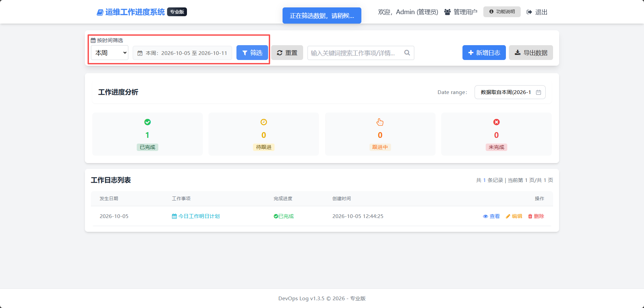Click the 按时间筛选 label calendar icon
The height and width of the screenshot is (308, 644).
(x=93, y=40)
